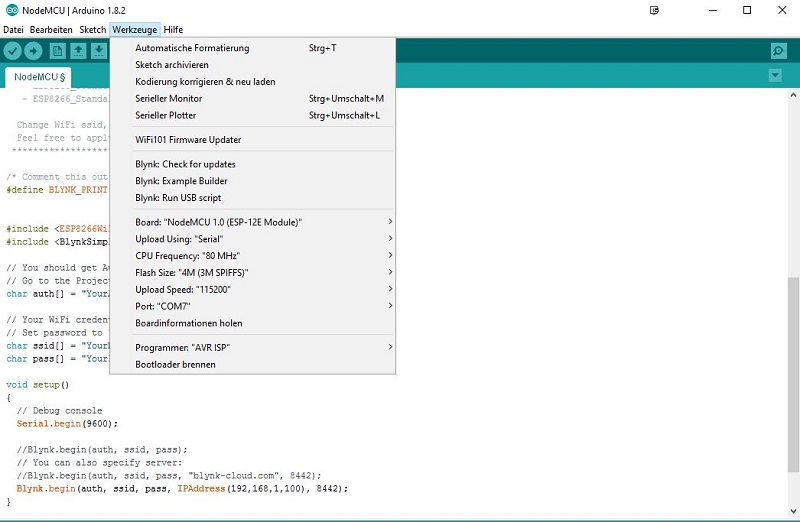The height and width of the screenshot is (522, 800).
Task: Open Serieller Plotter from menu
Action: click(253, 115)
